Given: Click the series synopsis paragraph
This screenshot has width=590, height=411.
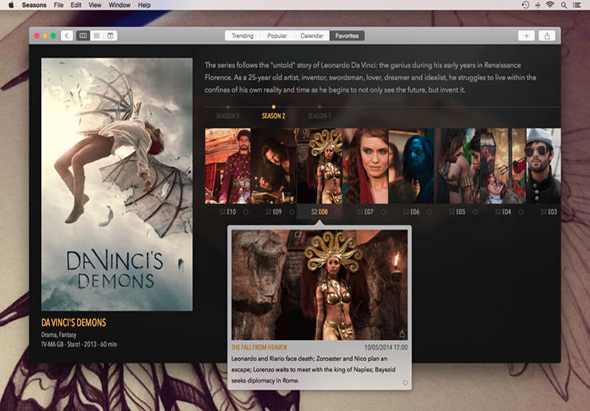Looking at the screenshot, I should point(370,78).
